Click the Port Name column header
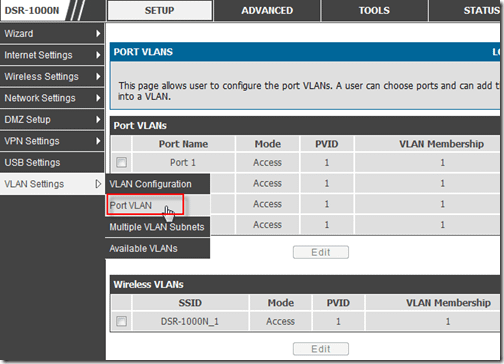Image resolution: width=504 pixels, height=364 pixels. point(183,144)
